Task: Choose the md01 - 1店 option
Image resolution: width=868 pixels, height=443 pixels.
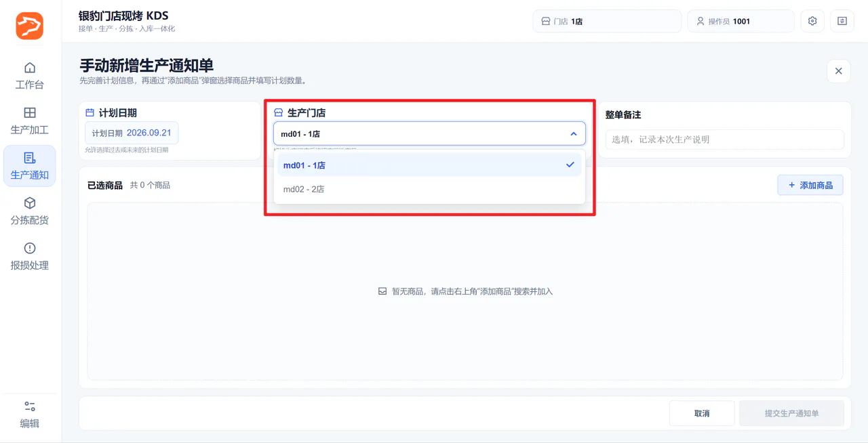Action: pos(429,165)
